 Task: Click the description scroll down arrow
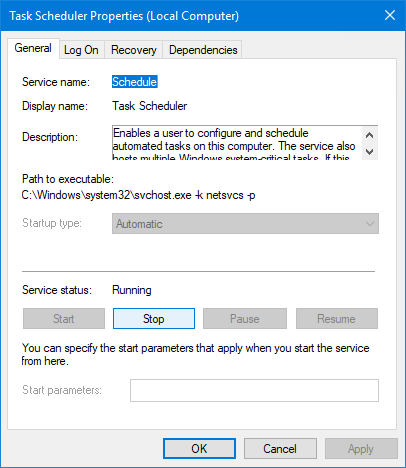pos(370,152)
